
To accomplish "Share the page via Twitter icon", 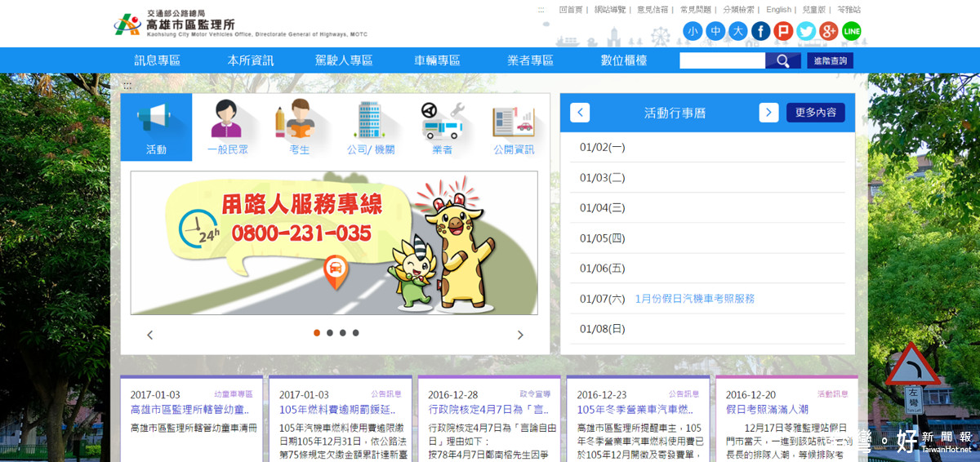I will coord(806,31).
